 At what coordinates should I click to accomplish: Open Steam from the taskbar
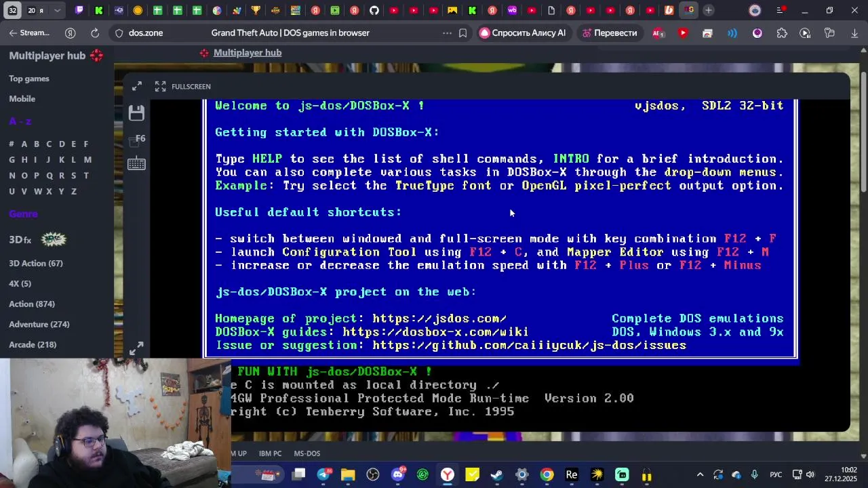pos(497,474)
